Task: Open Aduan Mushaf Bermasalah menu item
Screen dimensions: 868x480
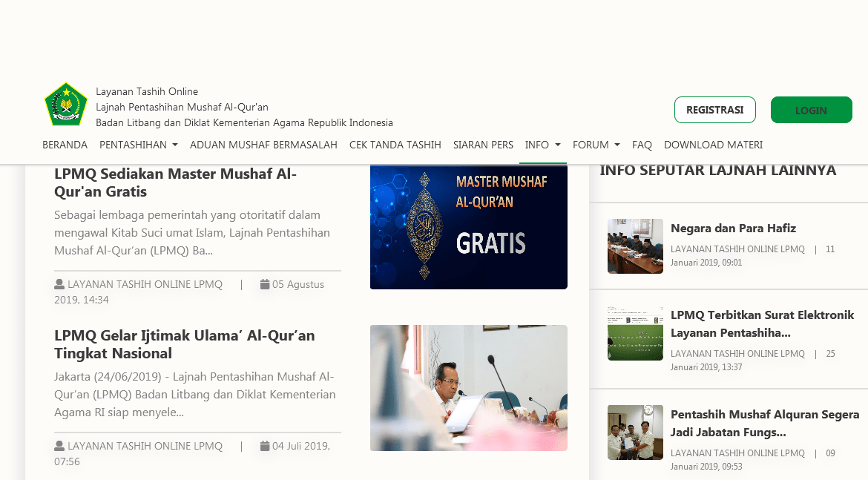Action: click(263, 145)
